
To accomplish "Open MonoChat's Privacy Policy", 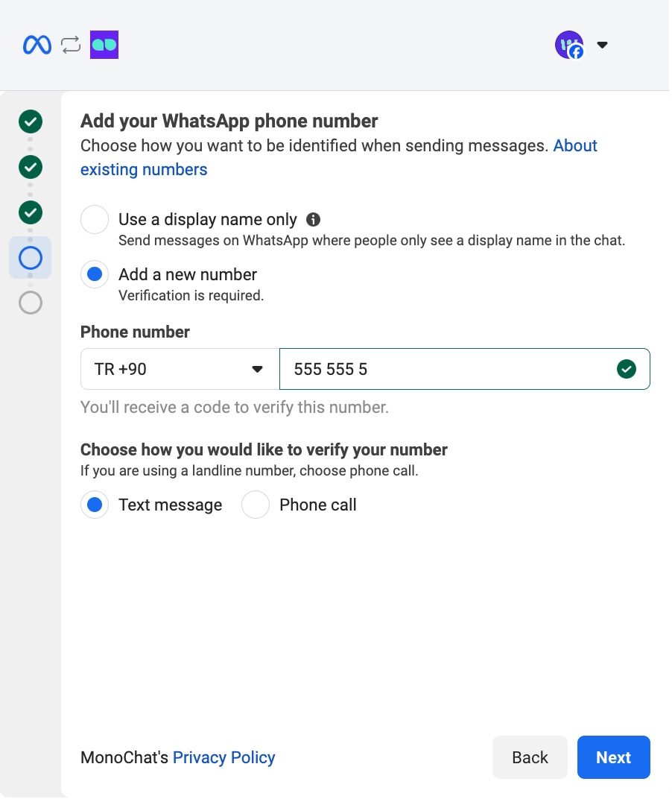I will pos(224,757).
